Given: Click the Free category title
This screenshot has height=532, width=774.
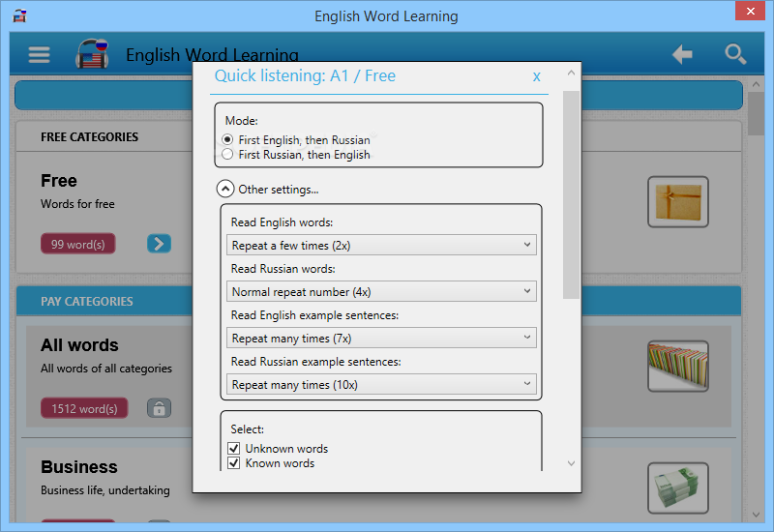Looking at the screenshot, I should click(x=59, y=181).
